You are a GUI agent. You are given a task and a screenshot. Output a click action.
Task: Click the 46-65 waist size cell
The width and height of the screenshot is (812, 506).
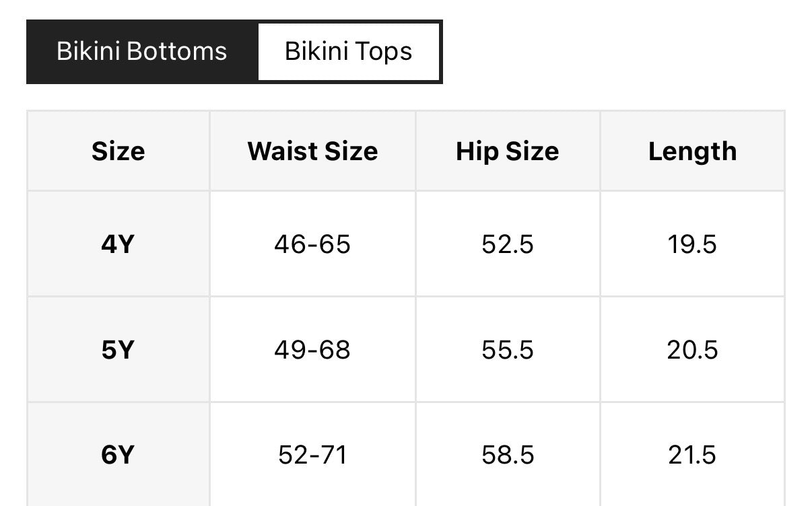[x=312, y=244]
